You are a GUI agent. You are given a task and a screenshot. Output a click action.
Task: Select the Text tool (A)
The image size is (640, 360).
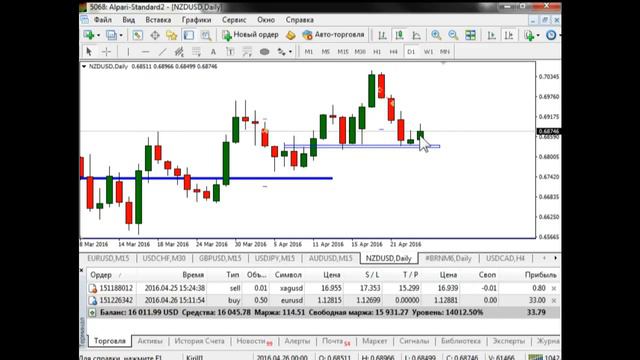click(213, 52)
